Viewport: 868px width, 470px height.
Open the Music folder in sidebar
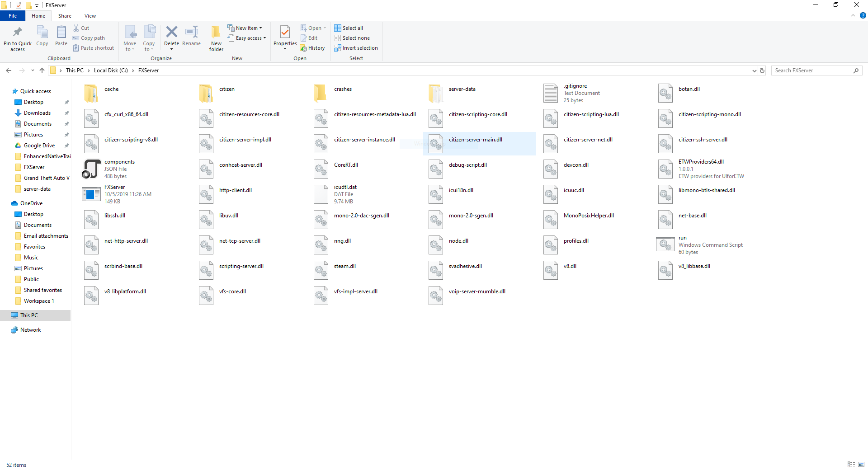coord(31,258)
